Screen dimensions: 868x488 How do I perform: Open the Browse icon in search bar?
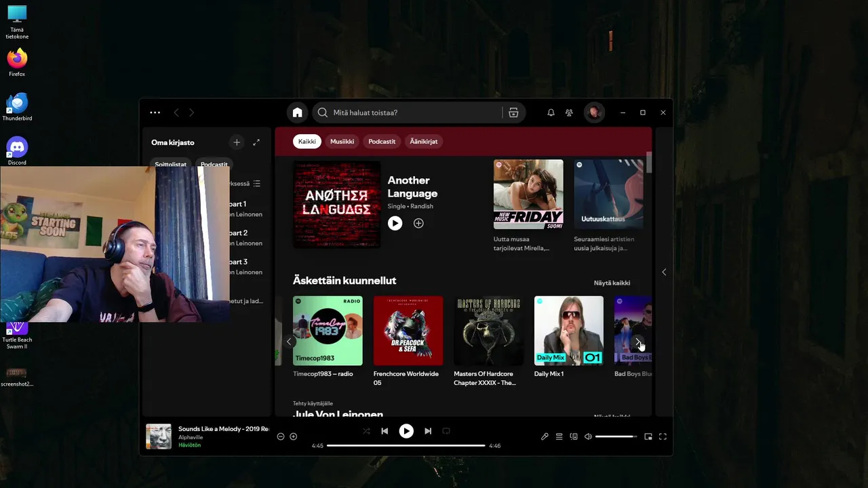[x=513, y=113]
